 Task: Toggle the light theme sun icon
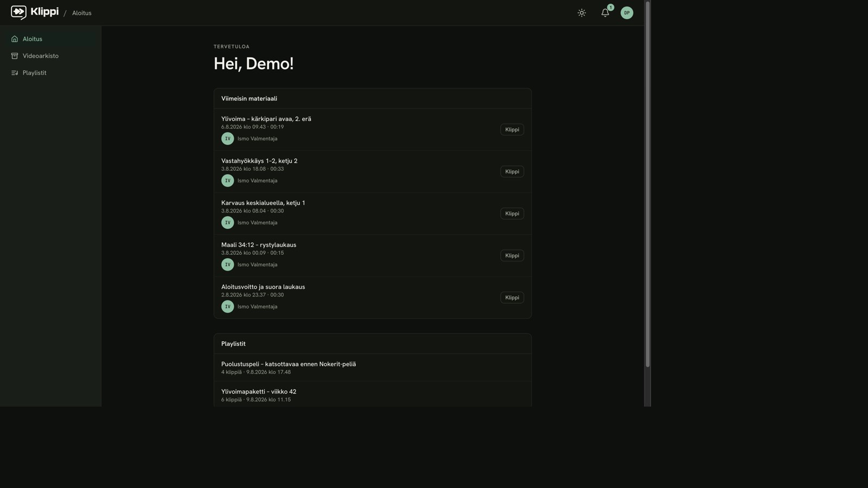pos(582,13)
